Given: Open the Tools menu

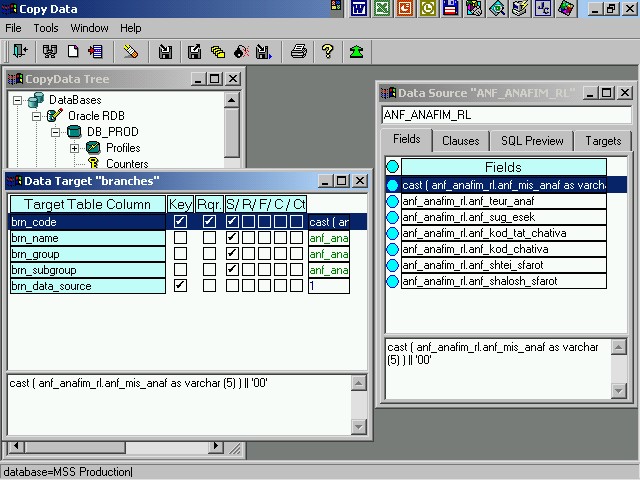Looking at the screenshot, I should (x=46, y=28).
